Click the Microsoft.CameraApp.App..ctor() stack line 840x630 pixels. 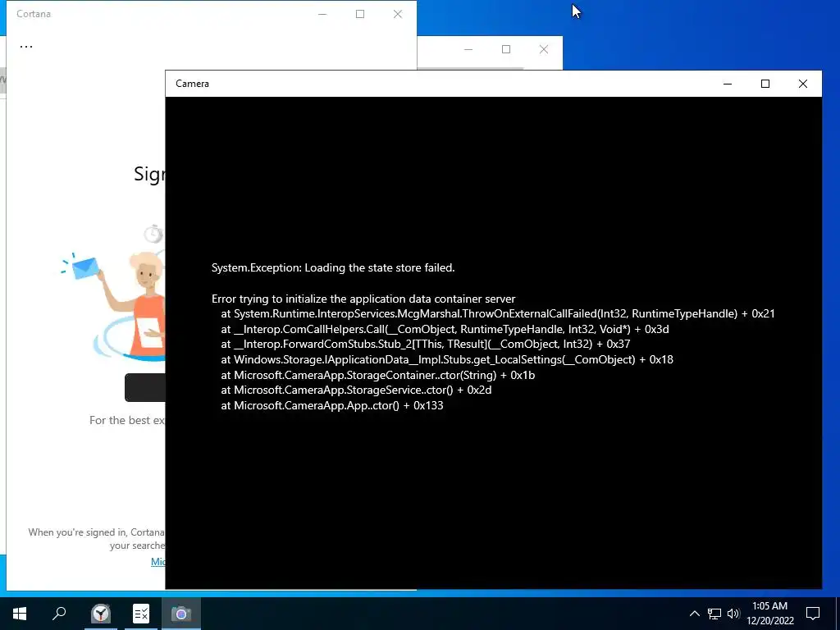click(x=332, y=405)
